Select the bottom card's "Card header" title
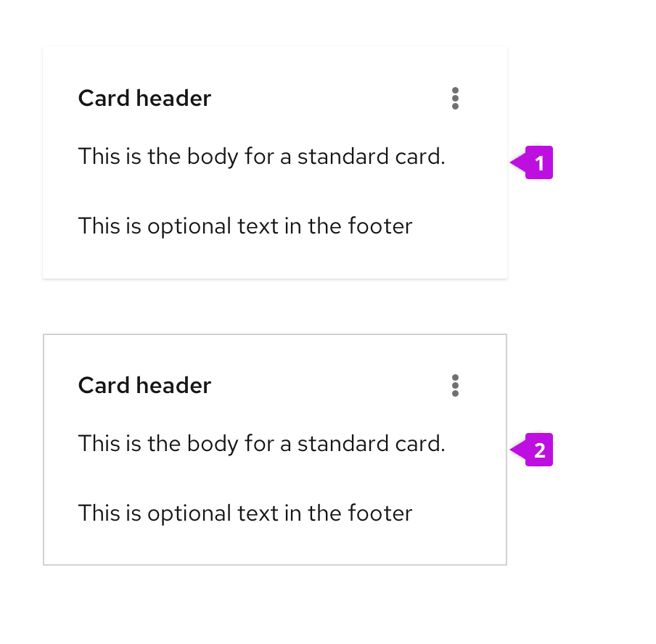This screenshot has width=656, height=644. [x=144, y=386]
